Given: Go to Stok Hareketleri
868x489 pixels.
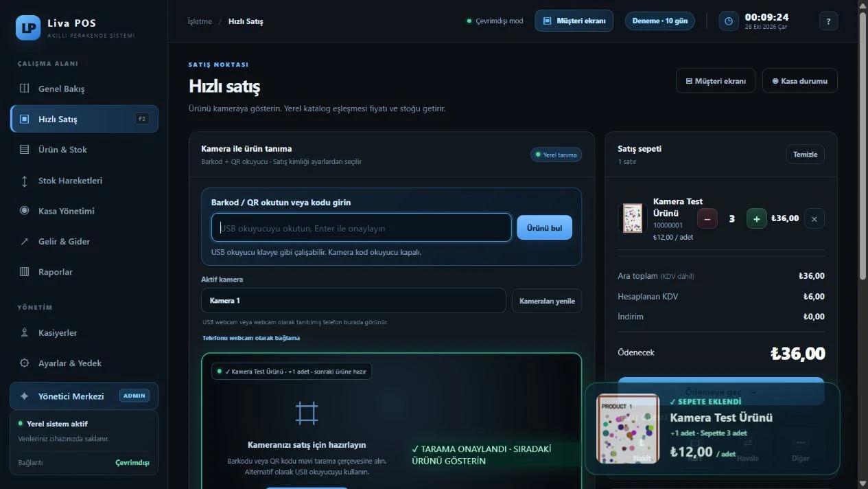Looking at the screenshot, I should [84, 181].
